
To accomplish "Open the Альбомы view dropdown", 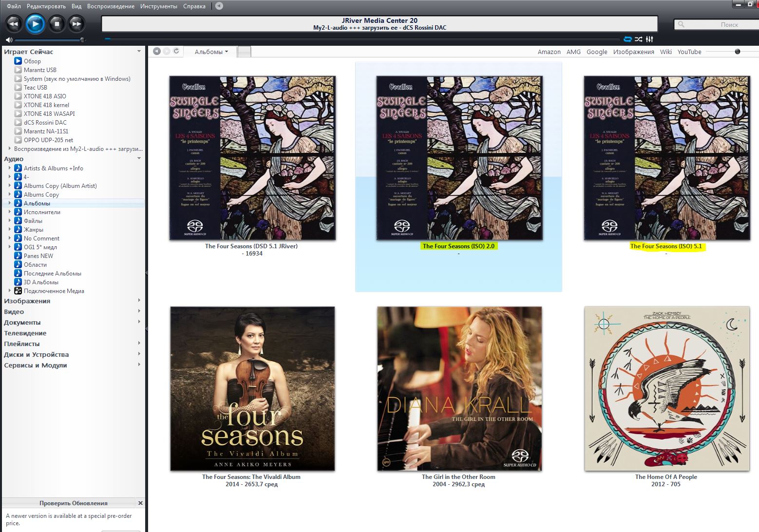I will (x=211, y=52).
